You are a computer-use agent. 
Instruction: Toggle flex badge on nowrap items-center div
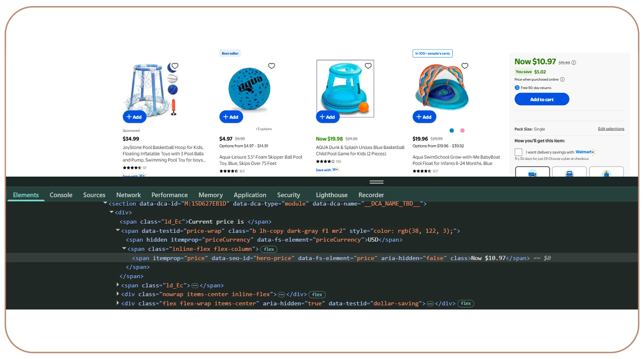point(317,294)
